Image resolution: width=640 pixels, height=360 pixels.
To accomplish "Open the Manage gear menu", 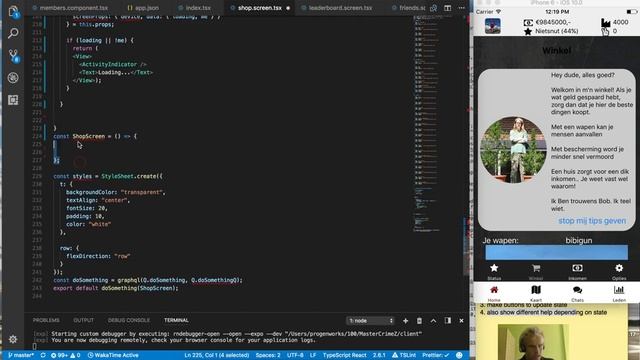I will pos(13,339).
